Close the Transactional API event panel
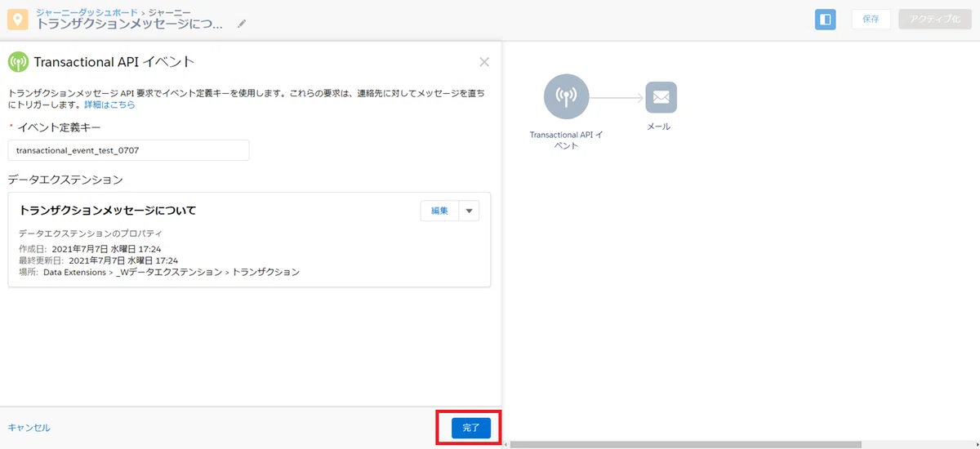 (484, 62)
